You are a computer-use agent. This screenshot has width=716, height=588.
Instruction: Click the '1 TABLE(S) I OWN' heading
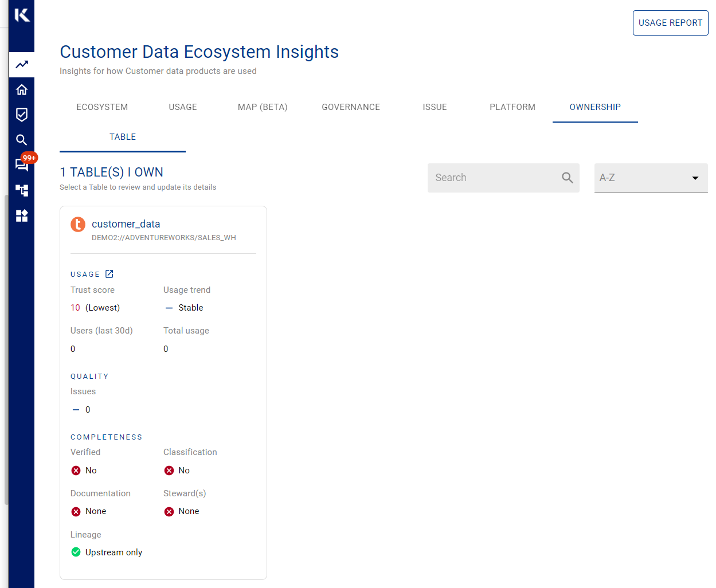[112, 173]
